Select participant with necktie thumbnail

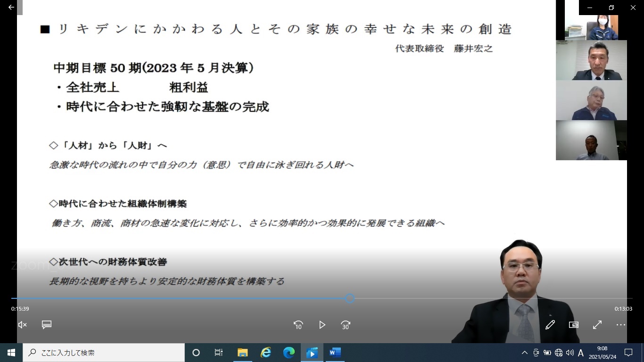point(591,60)
